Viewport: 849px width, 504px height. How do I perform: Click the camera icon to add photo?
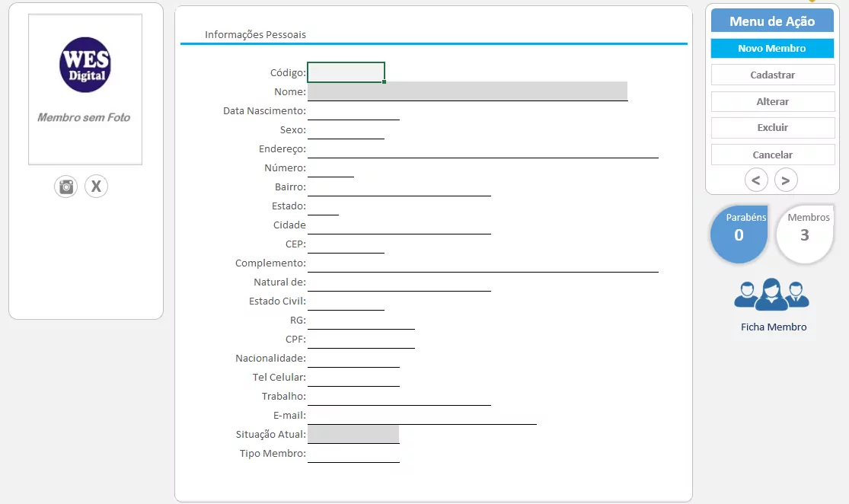pyautogui.click(x=66, y=187)
